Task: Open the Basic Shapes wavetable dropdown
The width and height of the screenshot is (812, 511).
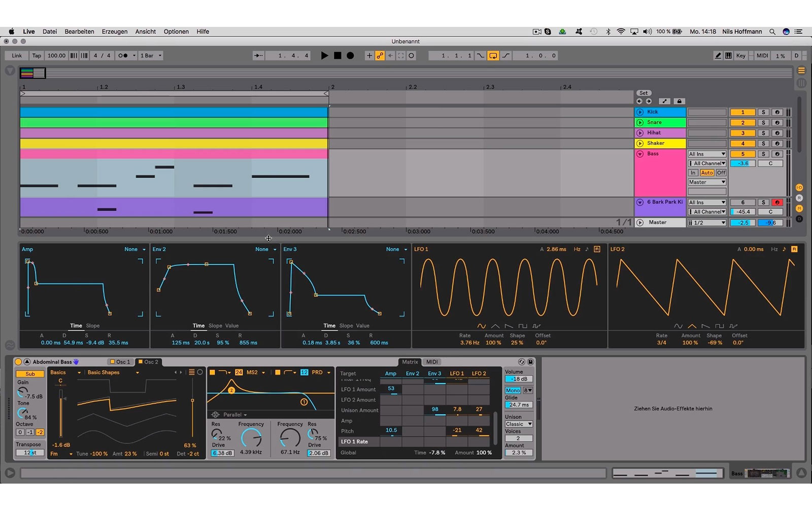Action: tap(113, 372)
